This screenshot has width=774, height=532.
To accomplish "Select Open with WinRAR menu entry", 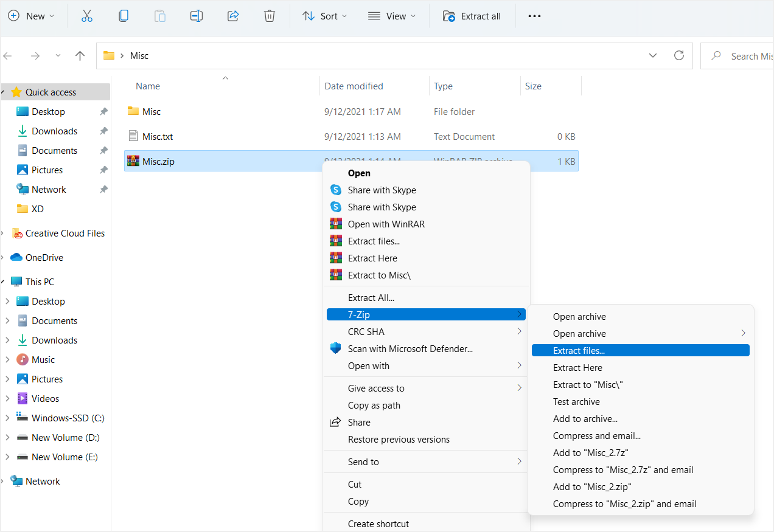I will (386, 224).
